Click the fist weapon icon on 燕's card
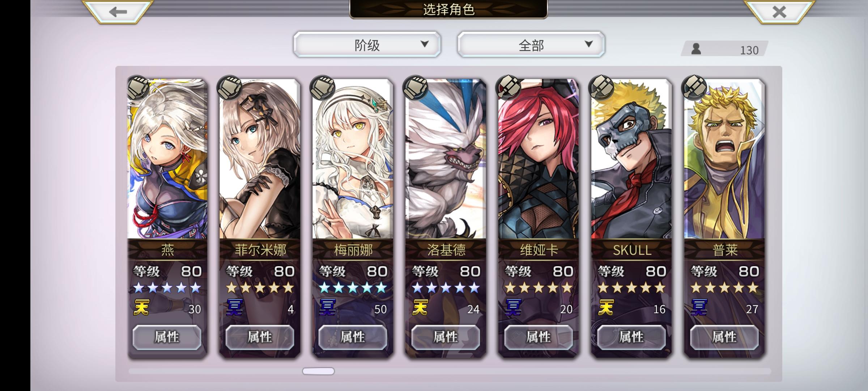This screenshot has height=391, width=868. tap(138, 88)
